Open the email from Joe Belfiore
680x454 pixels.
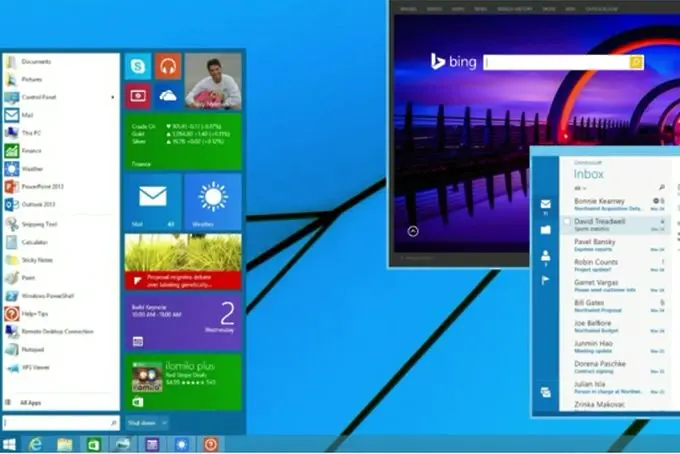[x=615, y=327]
